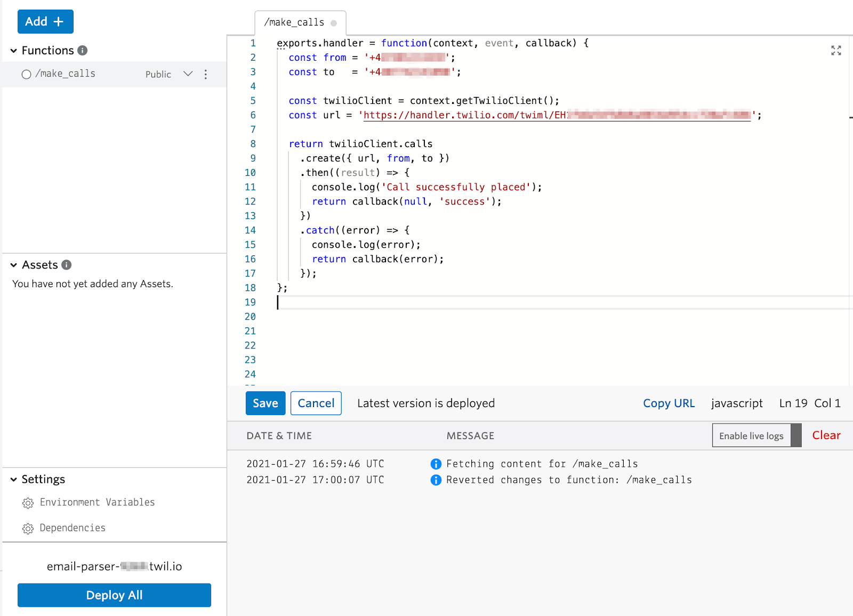Click the 'Reverted changes to function' log message
Viewport: 853px width, 616px height.
[569, 480]
